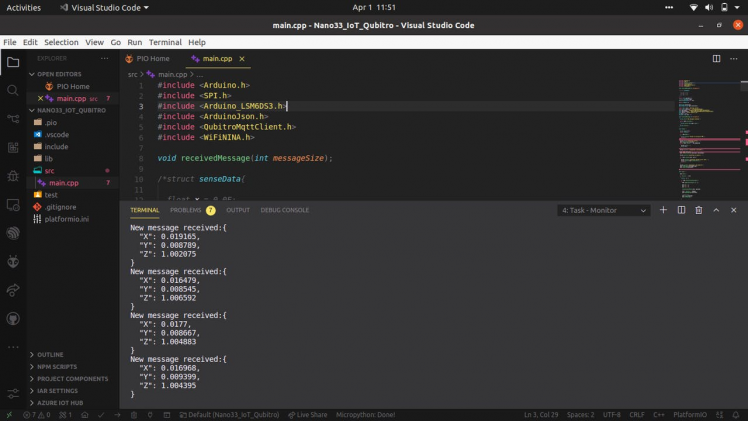Open the Explorer view icon
Viewport: 748px width, 421px height.
point(13,62)
